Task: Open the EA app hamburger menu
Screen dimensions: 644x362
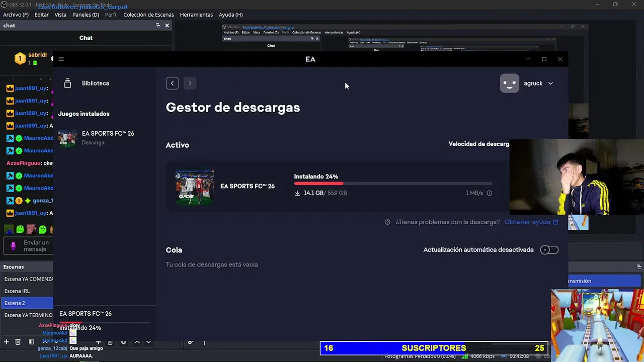Action: click(x=61, y=59)
